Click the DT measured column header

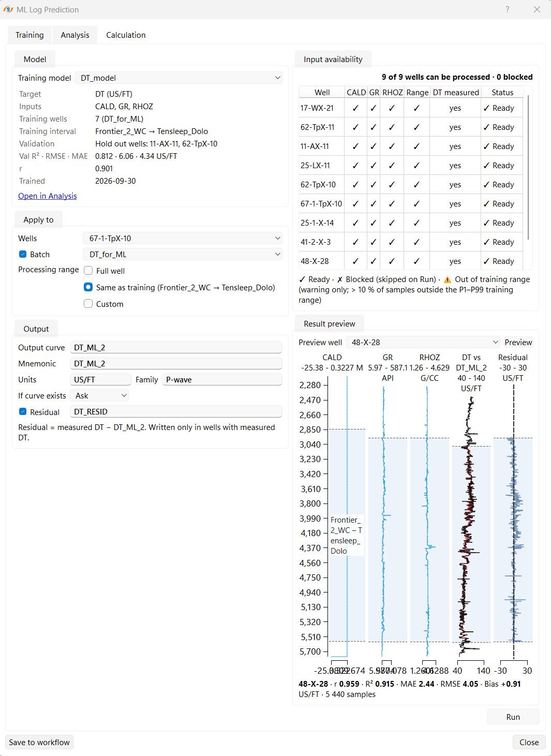[x=456, y=92]
